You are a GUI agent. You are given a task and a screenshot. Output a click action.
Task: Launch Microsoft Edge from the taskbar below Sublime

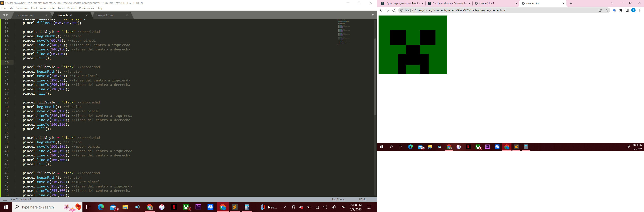coord(101,207)
